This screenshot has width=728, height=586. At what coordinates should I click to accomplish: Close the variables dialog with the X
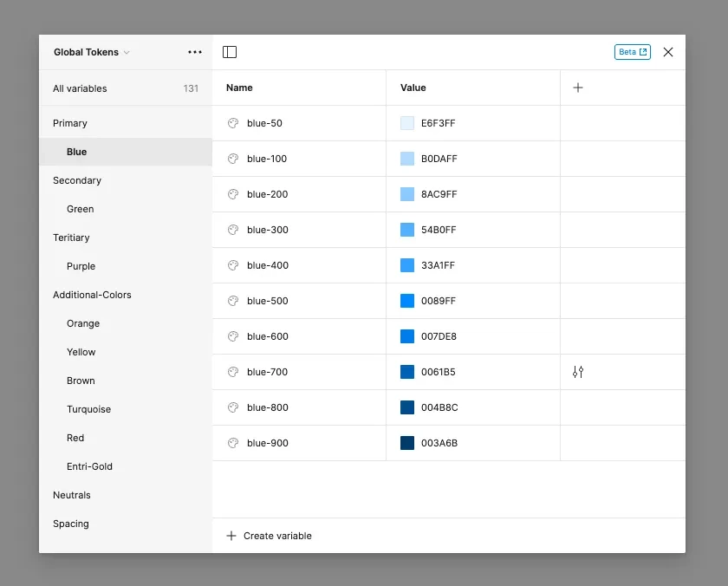pos(667,52)
